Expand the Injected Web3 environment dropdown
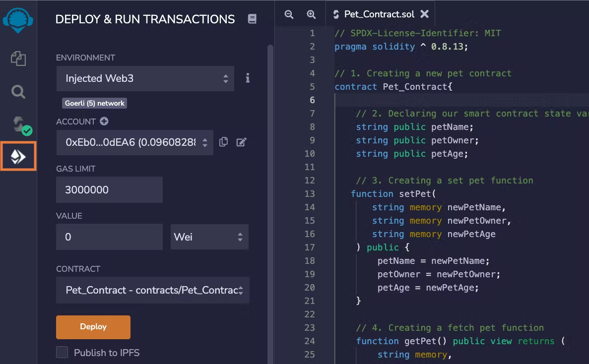The width and height of the screenshot is (589, 364). (x=145, y=78)
